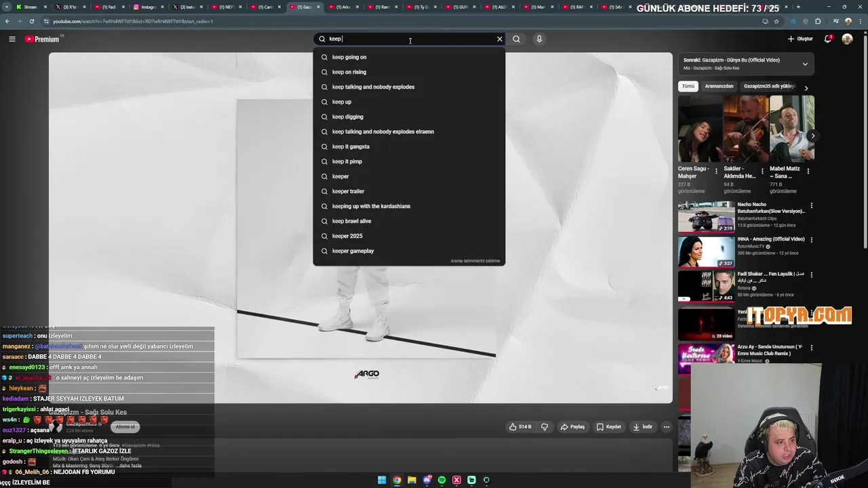
Task: Reload the page with the refresh icon
Action: [32, 21]
